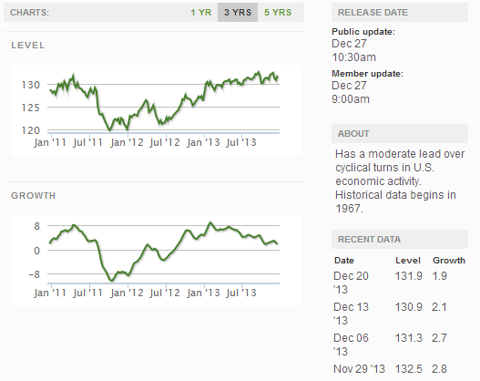The width and height of the screenshot is (480, 381).
Task: Click the Jan '12 label on Level chart
Action: pyautogui.click(x=127, y=143)
